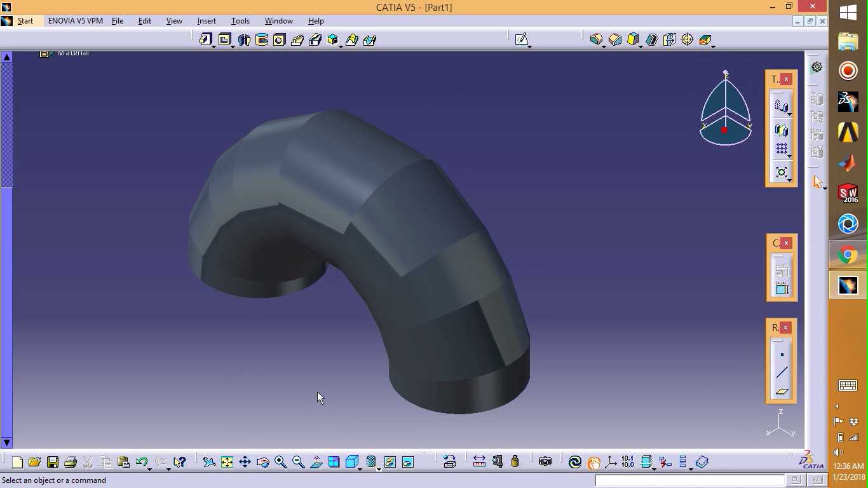This screenshot has height=488, width=868.
Task: Click the command input field
Action: [x=689, y=480]
